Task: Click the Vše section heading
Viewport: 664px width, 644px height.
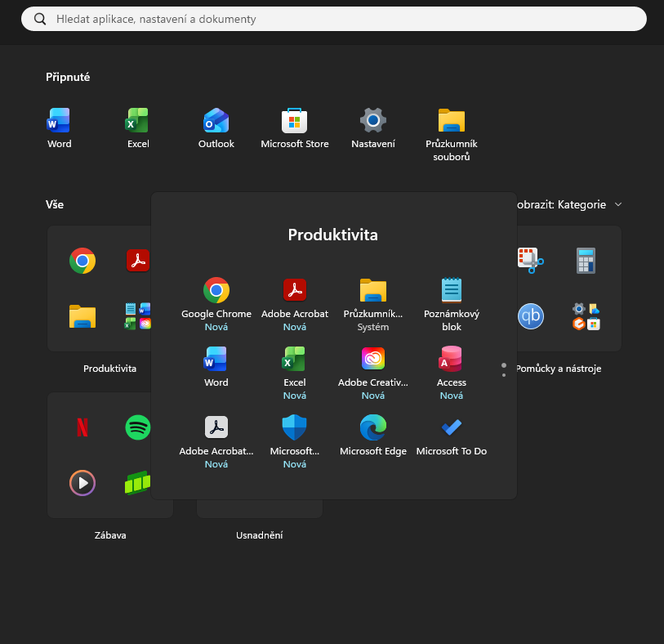Action: click(x=55, y=204)
